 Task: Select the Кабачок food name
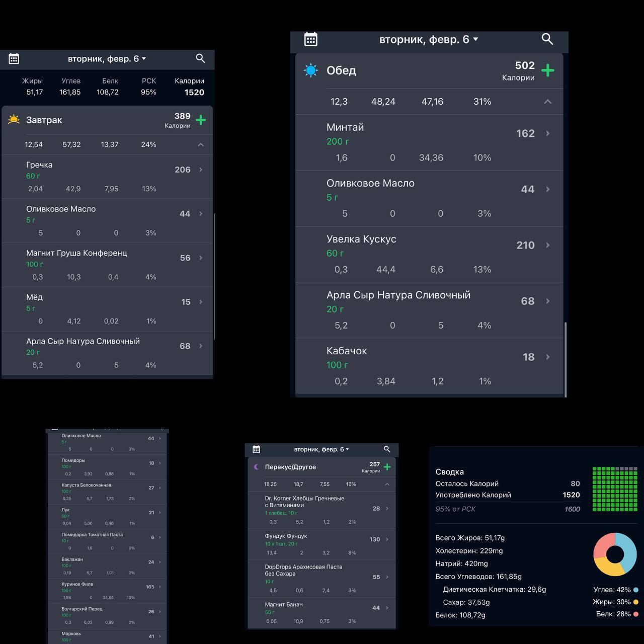point(347,351)
